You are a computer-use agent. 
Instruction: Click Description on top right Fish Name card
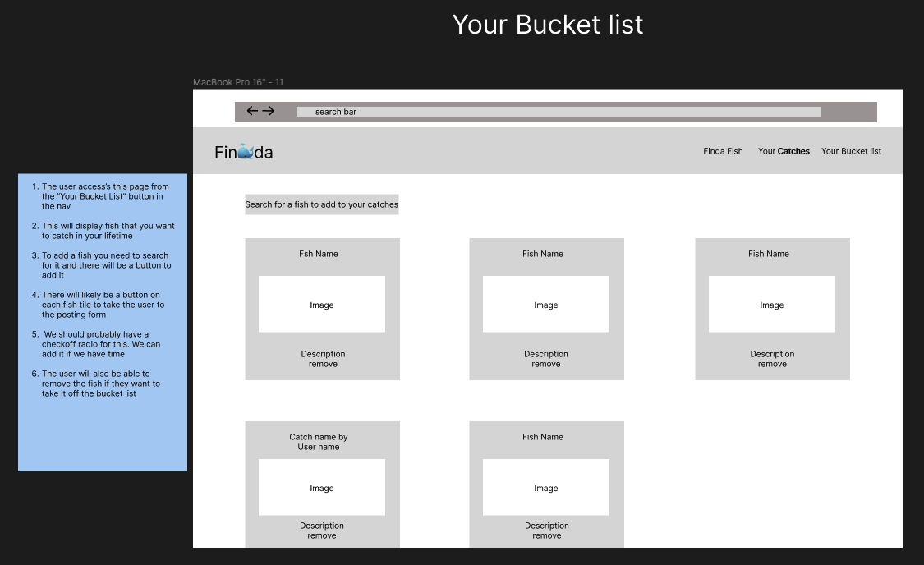[772, 354]
